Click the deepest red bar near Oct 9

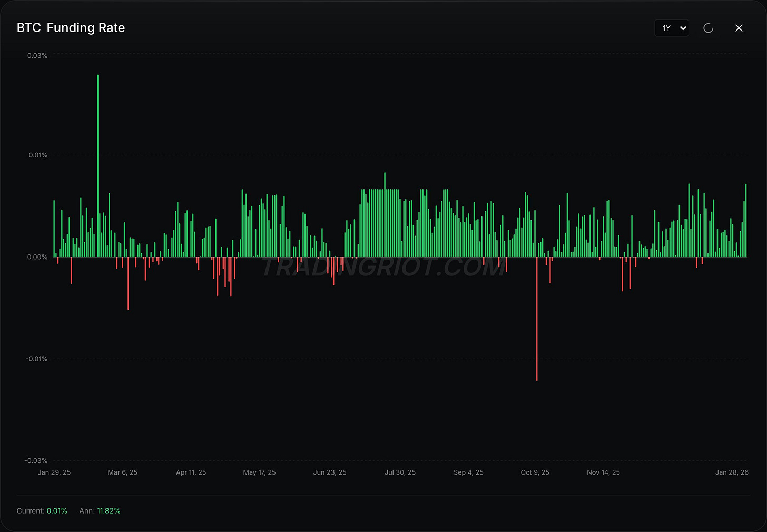tap(537, 319)
